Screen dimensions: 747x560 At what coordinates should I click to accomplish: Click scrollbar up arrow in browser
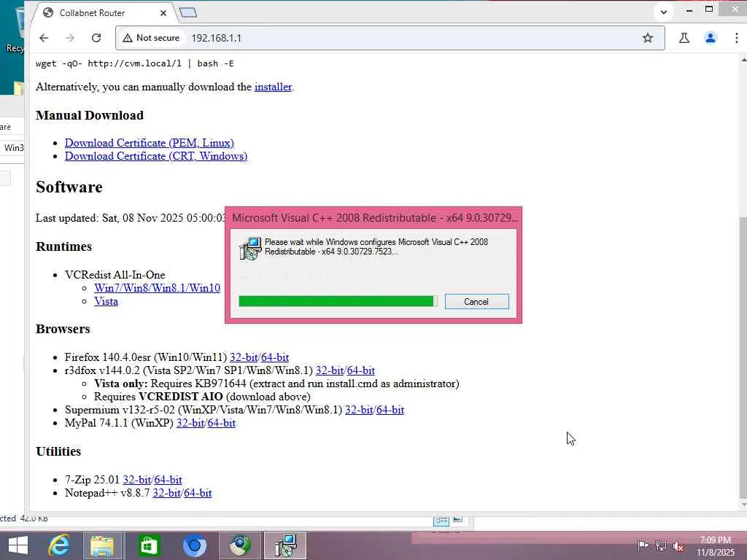[743, 60]
